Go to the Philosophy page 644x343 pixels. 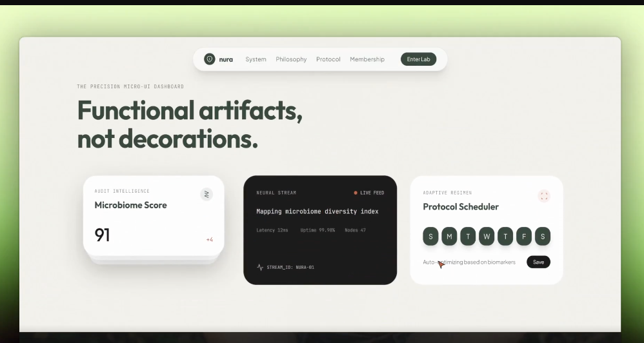tap(291, 59)
